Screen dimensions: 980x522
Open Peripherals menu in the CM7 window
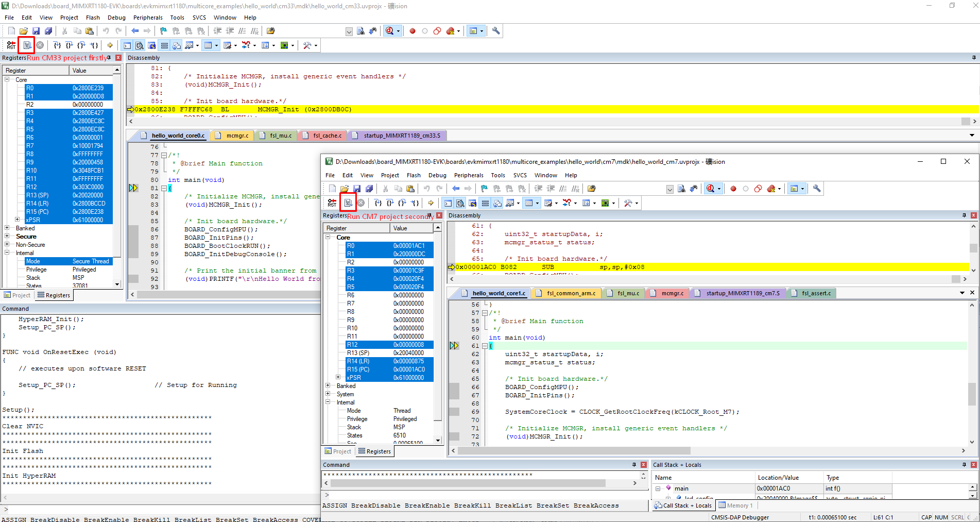[x=468, y=175]
